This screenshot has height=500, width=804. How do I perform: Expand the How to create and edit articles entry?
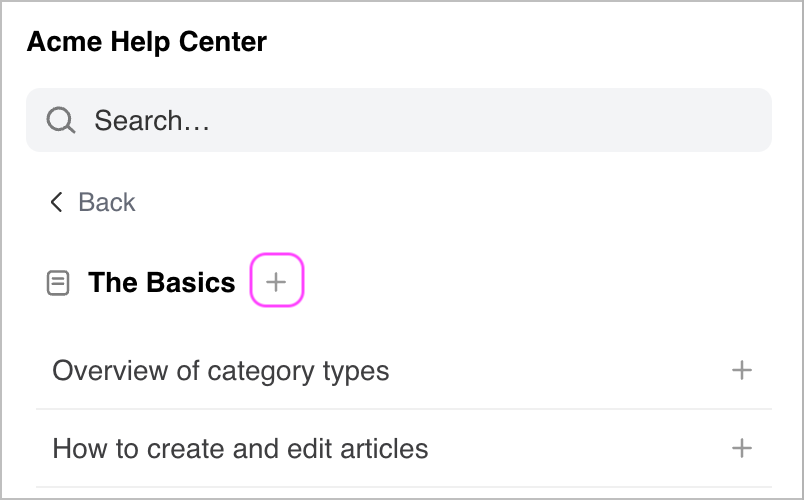(741, 448)
